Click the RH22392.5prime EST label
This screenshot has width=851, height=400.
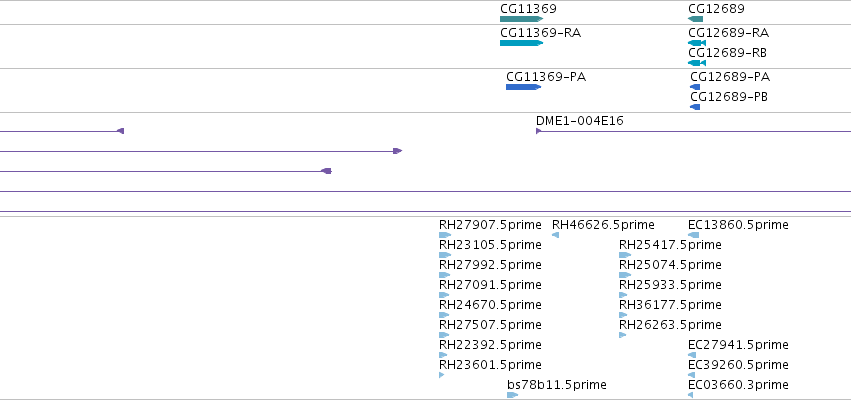point(490,345)
